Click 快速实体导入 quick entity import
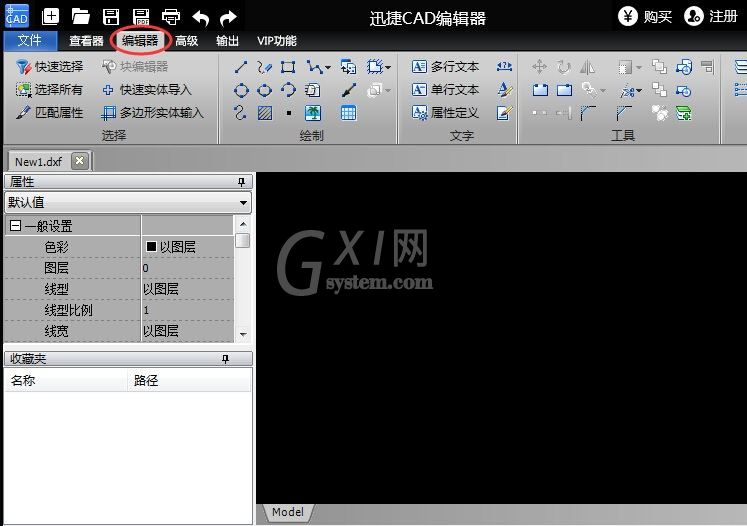Image resolution: width=747 pixels, height=526 pixels. 147,90
